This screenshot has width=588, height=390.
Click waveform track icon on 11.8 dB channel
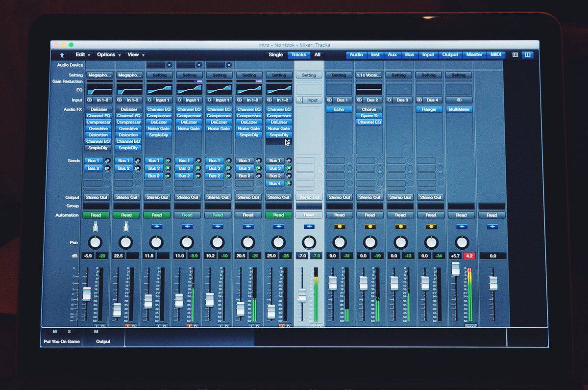[157, 227]
